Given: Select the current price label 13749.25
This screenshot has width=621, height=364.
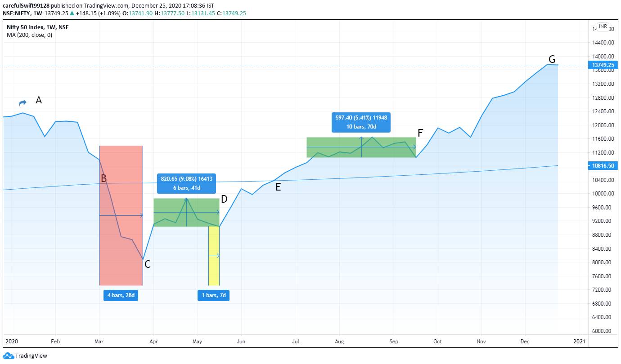Looking at the screenshot, I should [x=602, y=65].
